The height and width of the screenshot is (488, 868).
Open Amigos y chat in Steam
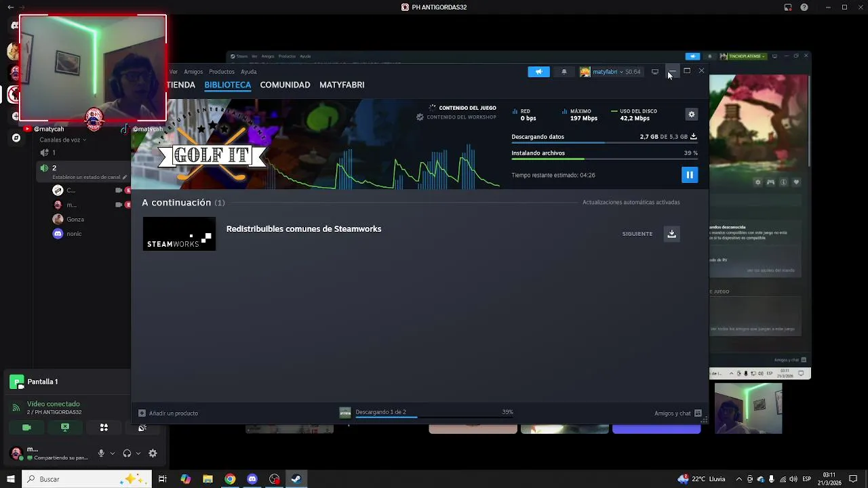[677, 413]
